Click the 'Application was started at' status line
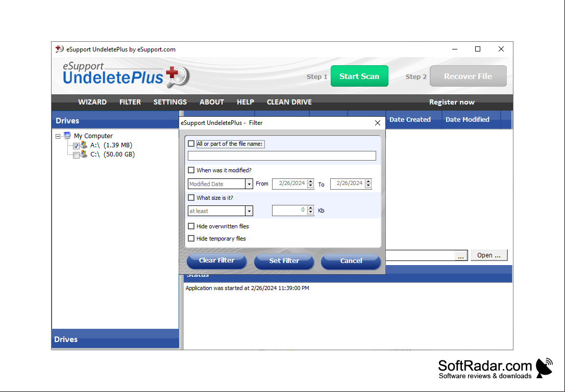 pos(247,288)
